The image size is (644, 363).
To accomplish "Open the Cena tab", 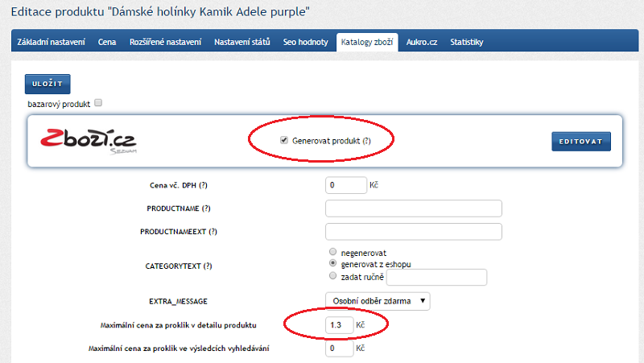I will [107, 42].
